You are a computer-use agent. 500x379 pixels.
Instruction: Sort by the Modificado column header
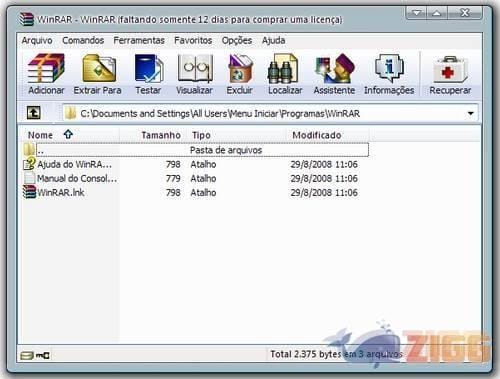pyautogui.click(x=317, y=135)
